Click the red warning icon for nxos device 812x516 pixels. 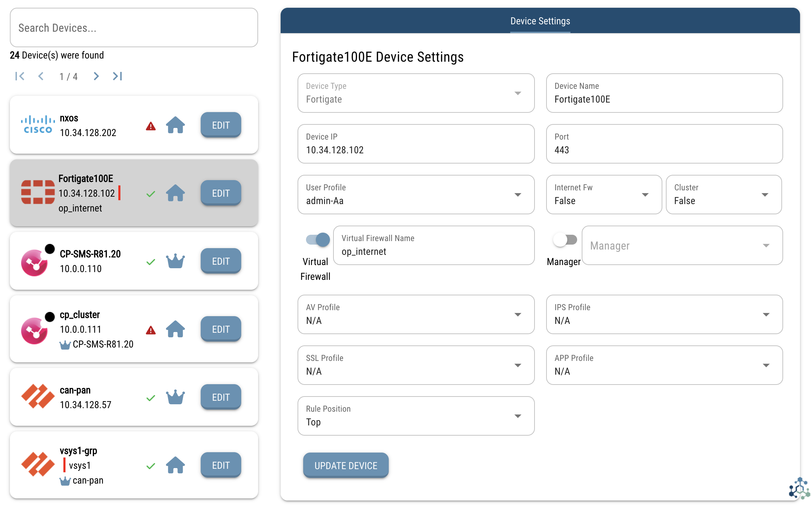(151, 126)
